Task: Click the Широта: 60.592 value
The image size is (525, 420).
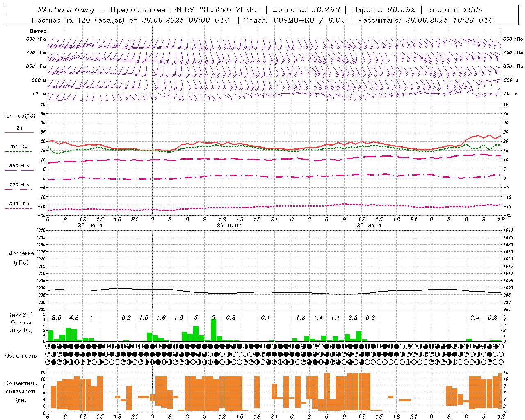Action: click(383, 10)
